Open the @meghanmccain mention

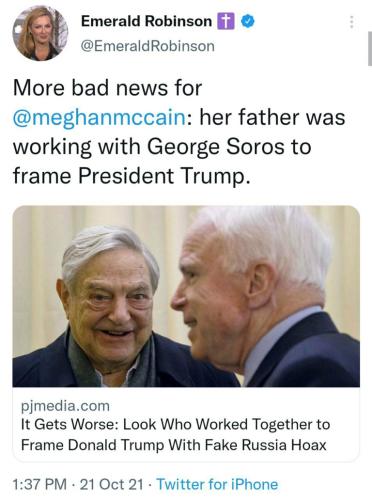pyautogui.click(x=99, y=117)
